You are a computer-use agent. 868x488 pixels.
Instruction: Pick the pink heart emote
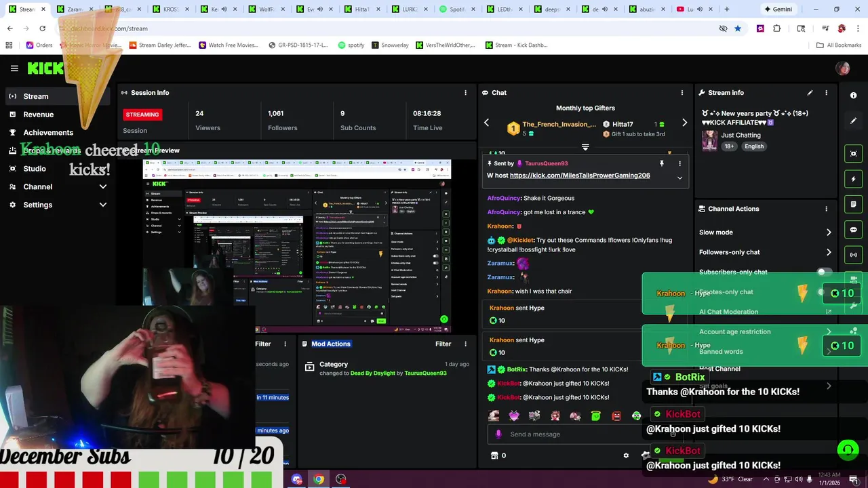[x=514, y=416]
